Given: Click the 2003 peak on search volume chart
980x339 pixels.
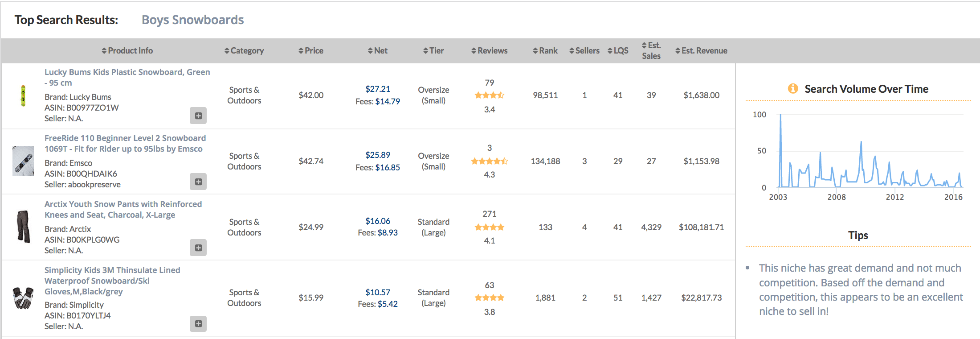Looking at the screenshot, I should (780, 115).
